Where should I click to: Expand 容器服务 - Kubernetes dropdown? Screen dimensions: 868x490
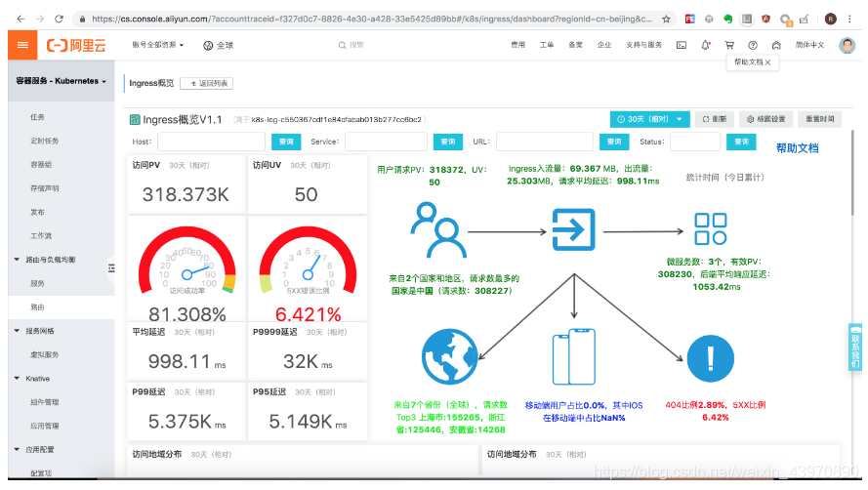[61, 81]
